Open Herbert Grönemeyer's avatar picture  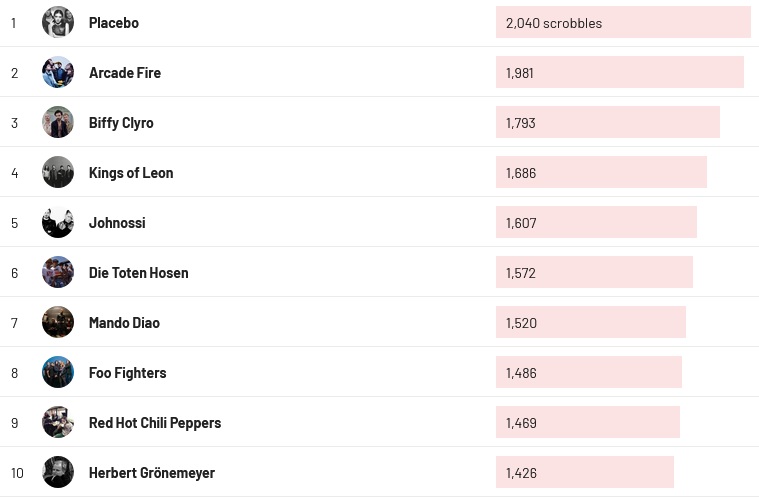[58, 472]
